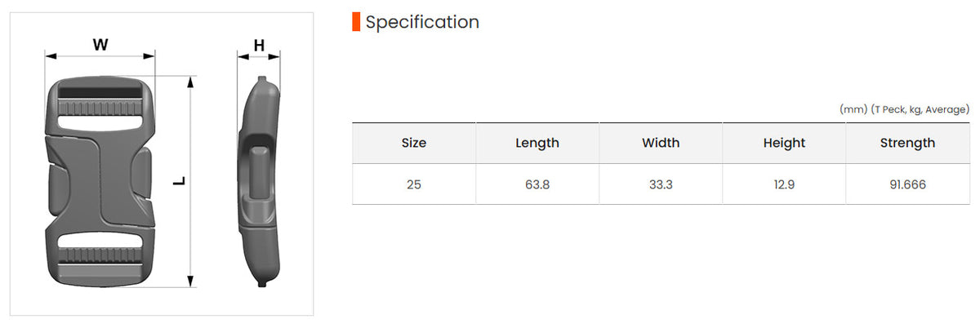Image resolution: width=980 pixels, height=328 pixels.
Task: Click the orange Specification marker
Action: (x=356, y=22)
